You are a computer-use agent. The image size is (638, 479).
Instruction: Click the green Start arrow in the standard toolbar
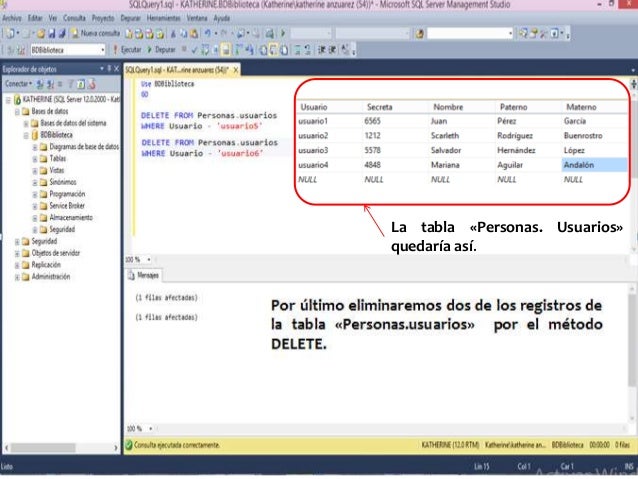[283, 33]
